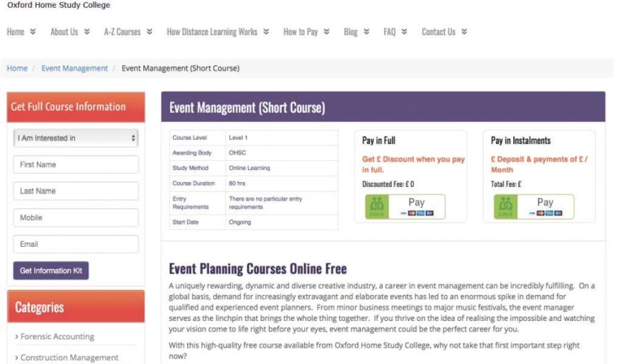Click the chevron icon beside FAQ
Image resolution: width=622 pixels, height=364 pixels.
coord(404,32)
